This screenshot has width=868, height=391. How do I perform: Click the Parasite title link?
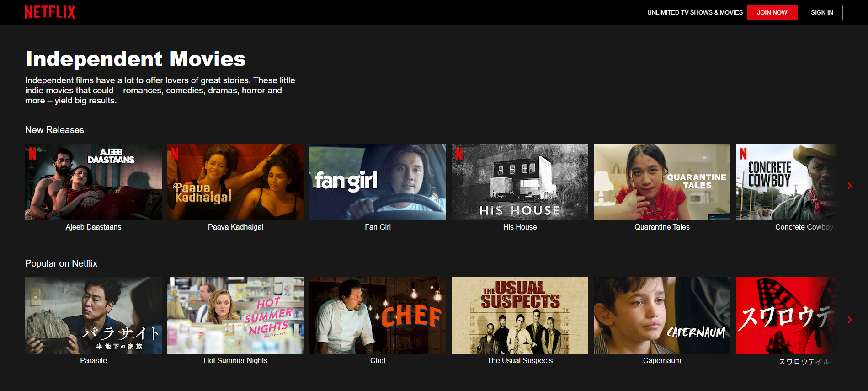(93, 360)
